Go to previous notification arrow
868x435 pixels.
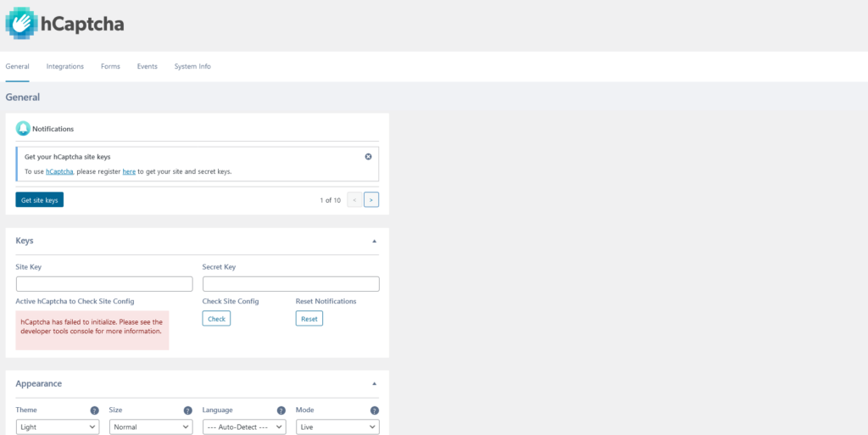[354, 200]
